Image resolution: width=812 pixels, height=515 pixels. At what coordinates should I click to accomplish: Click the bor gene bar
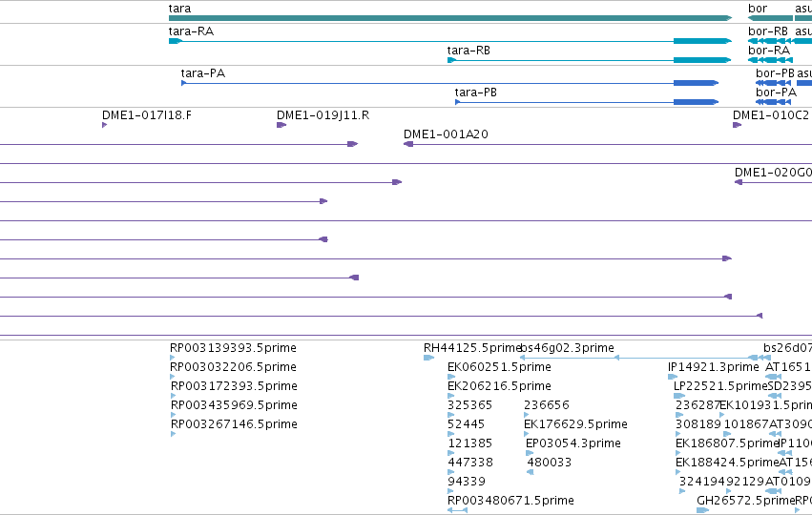[770, 18]
